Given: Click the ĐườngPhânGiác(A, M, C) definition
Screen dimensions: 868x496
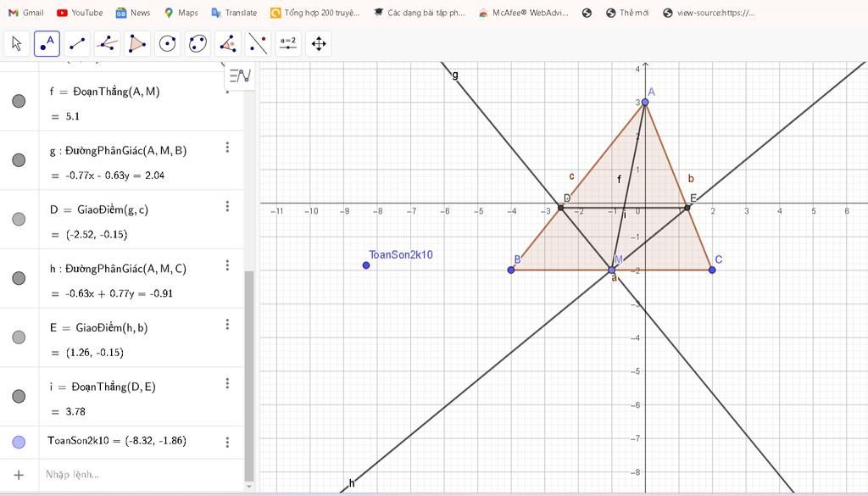Looking at the screenshot, I should click(x=125, y=269).
